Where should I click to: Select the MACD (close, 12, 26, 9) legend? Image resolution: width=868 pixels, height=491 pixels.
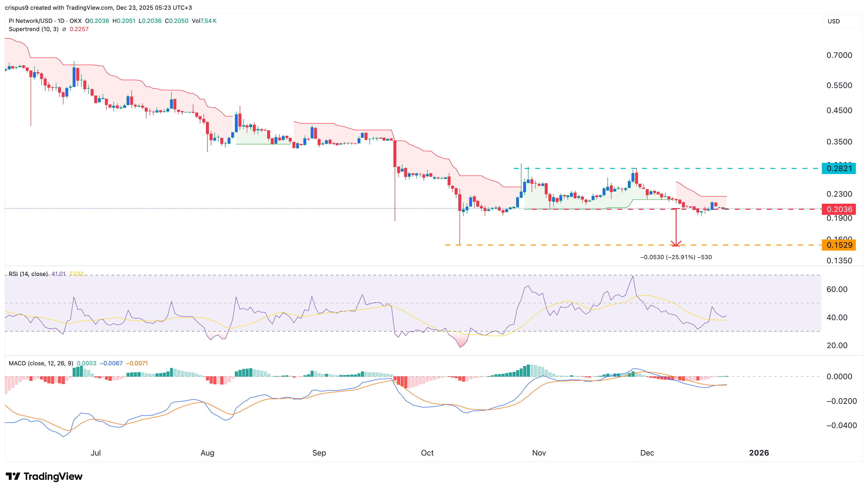point(41,363)
